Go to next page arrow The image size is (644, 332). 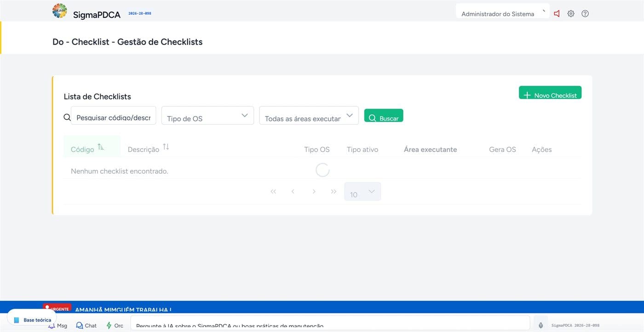click(x=314, y=192)
